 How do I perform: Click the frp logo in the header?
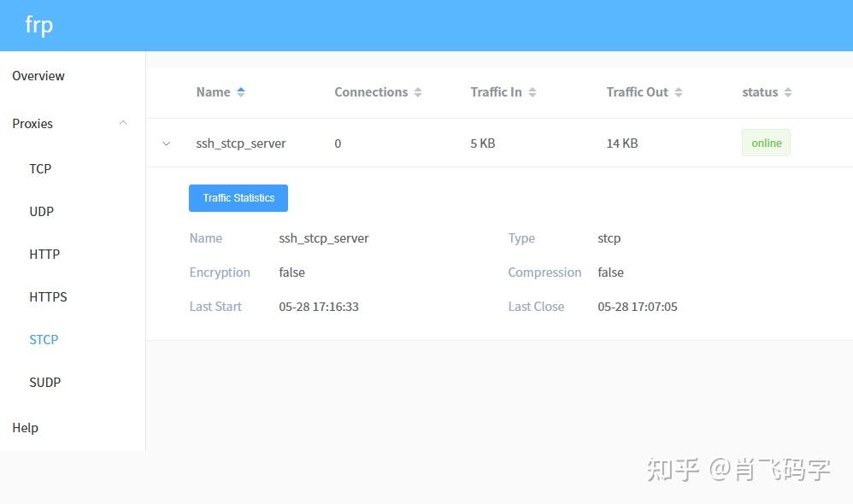[x=38, y=25]
